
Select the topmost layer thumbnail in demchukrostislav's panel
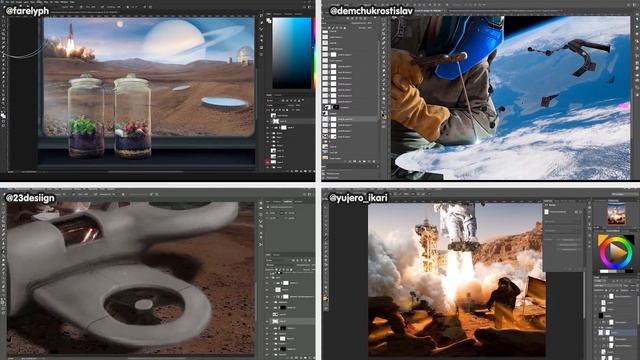point(325,31)
